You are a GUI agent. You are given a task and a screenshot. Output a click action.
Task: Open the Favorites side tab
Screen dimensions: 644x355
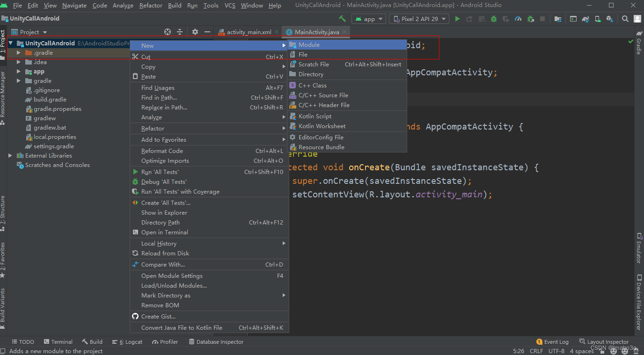(3, 260)
